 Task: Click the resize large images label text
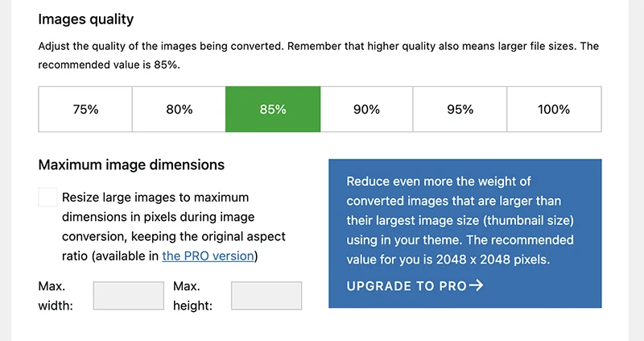tap(173, 227)
